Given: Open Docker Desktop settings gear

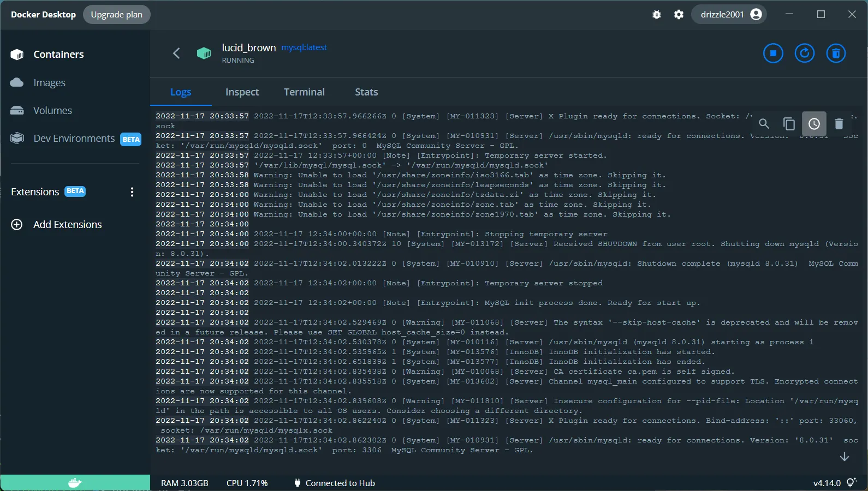Looking at the screenshot, I should 679,15.
